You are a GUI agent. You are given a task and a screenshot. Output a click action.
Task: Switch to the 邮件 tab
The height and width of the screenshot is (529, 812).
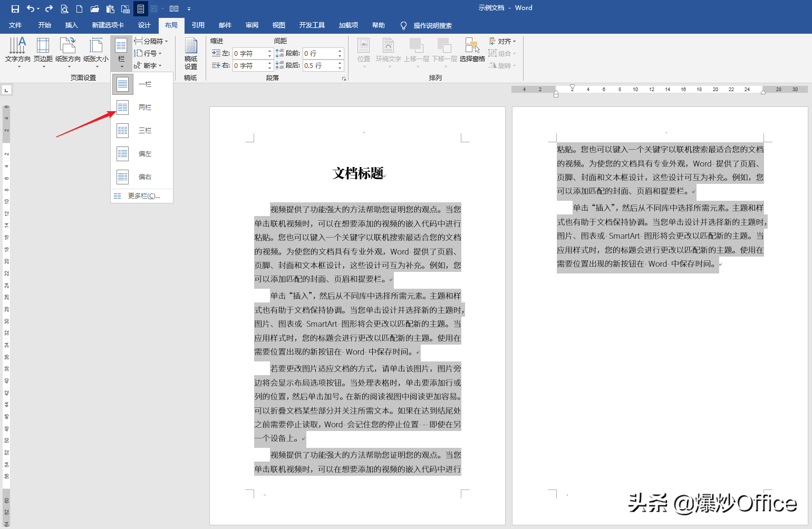tap(225, 25)
